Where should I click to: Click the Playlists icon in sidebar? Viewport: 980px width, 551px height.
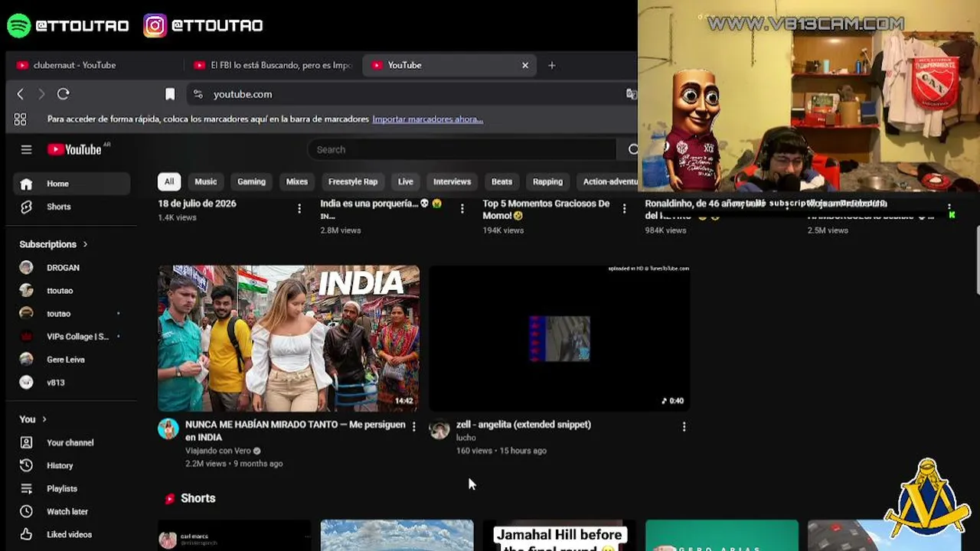(27, 489)
